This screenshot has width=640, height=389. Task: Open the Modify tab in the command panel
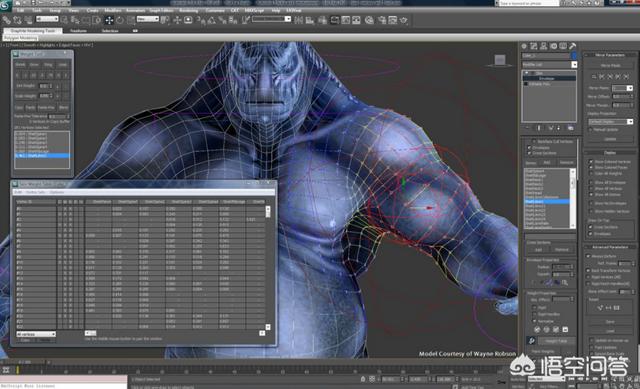click(534, 46)
